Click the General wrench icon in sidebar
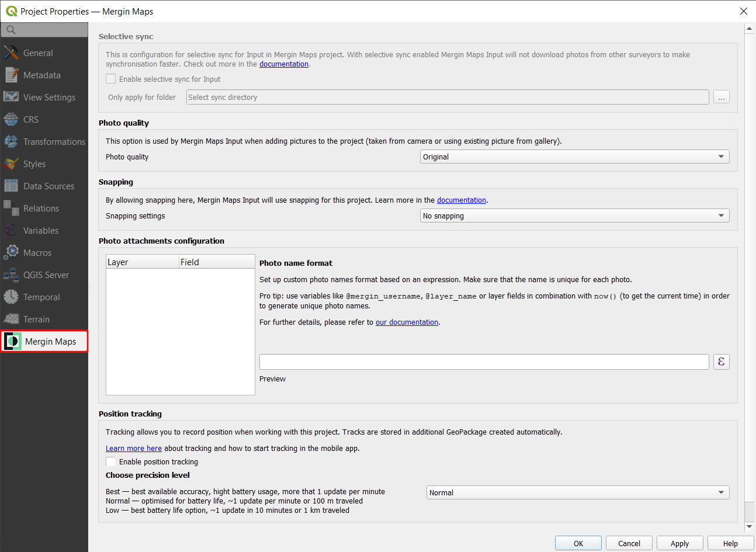756x552 pixels. pos(11,53)
